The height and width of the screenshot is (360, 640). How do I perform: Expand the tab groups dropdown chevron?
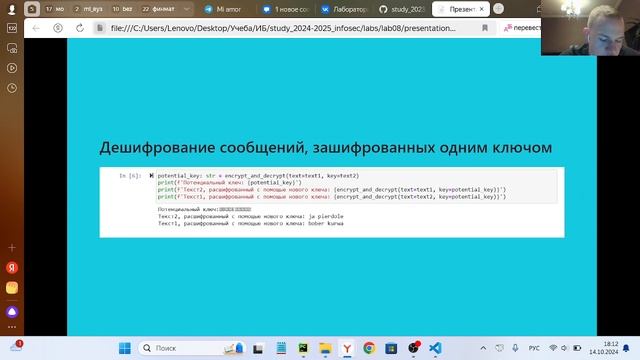[186, 9]
